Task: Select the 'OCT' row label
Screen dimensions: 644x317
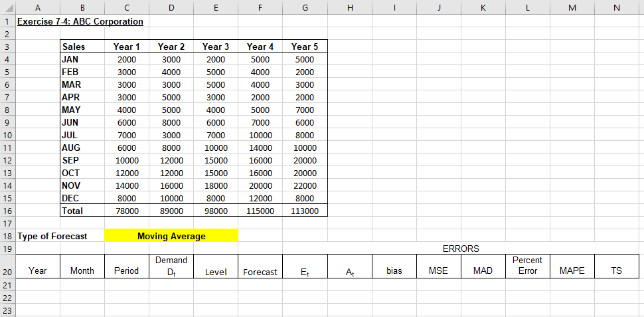Action: point(82,173)
